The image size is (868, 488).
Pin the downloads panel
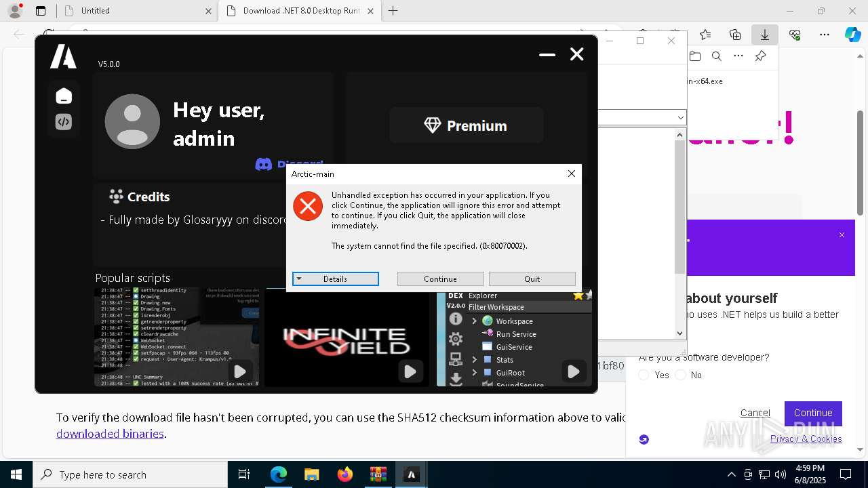[x=761, y=56]
